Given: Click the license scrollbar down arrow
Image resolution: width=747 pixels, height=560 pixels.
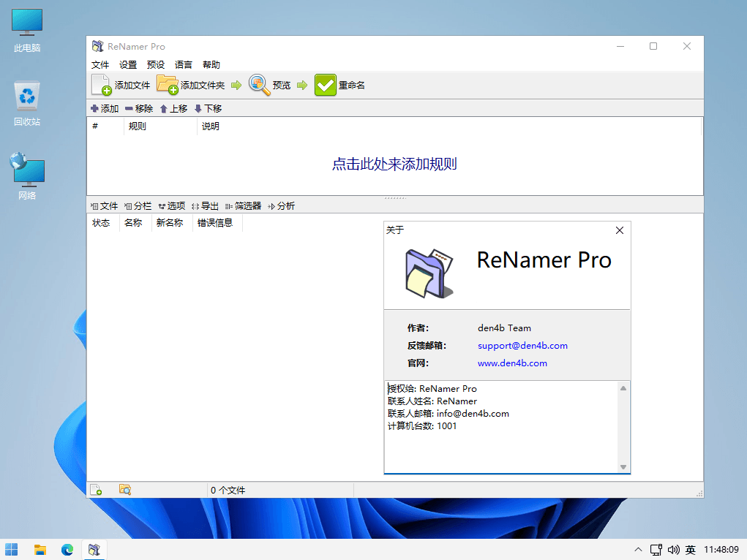Looking at the screenshot, I should click(623, 467).
